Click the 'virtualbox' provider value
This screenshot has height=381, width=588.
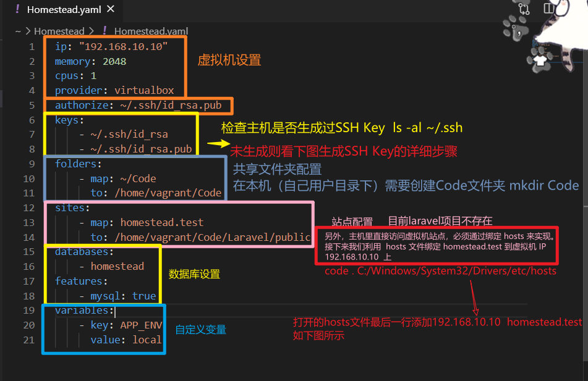point(144,90)
